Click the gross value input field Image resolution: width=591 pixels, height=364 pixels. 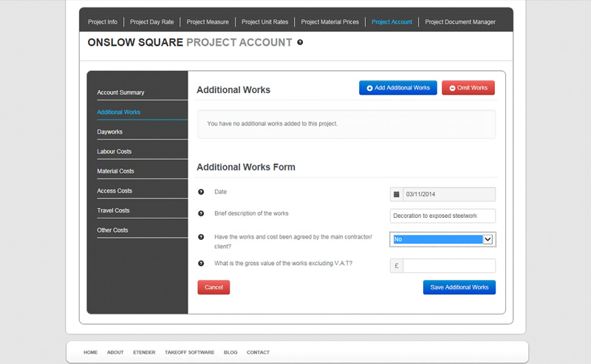[x=448, y=266]
